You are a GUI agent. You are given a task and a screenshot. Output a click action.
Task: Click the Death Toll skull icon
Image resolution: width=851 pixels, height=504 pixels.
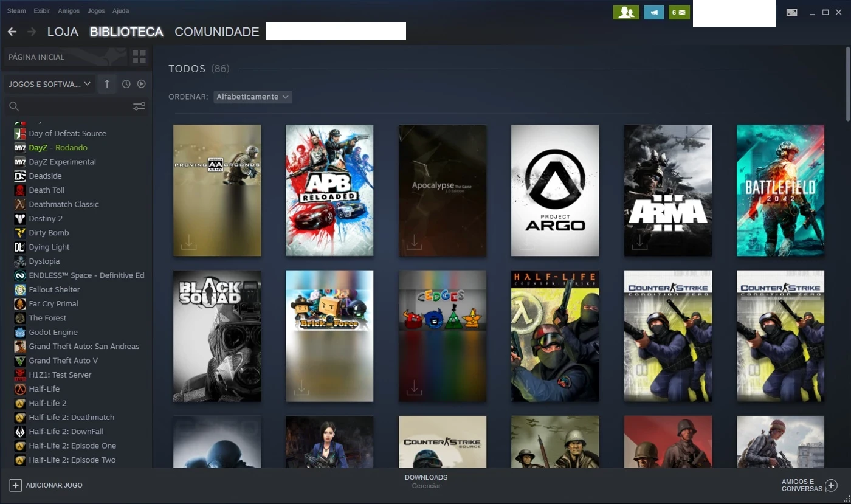[x=20, y=190]
